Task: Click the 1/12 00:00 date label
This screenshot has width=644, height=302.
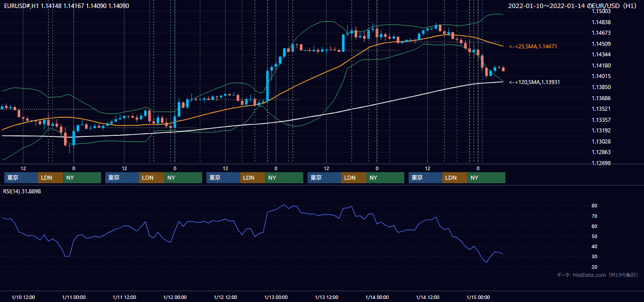Action: 175,297
